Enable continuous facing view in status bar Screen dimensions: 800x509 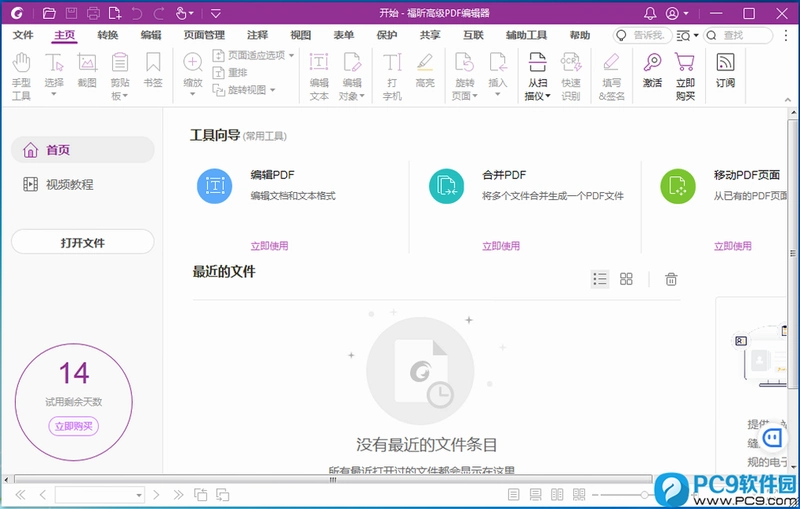(579, 494)
